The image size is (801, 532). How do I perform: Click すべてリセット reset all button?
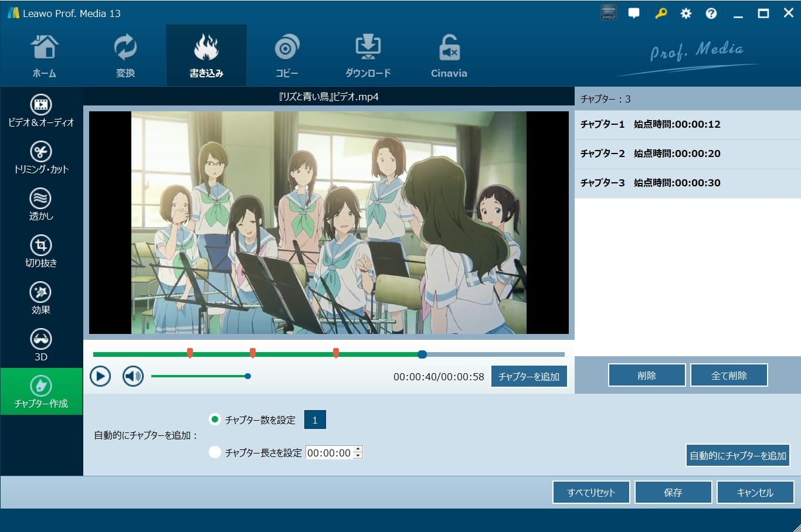click(591, 492)
